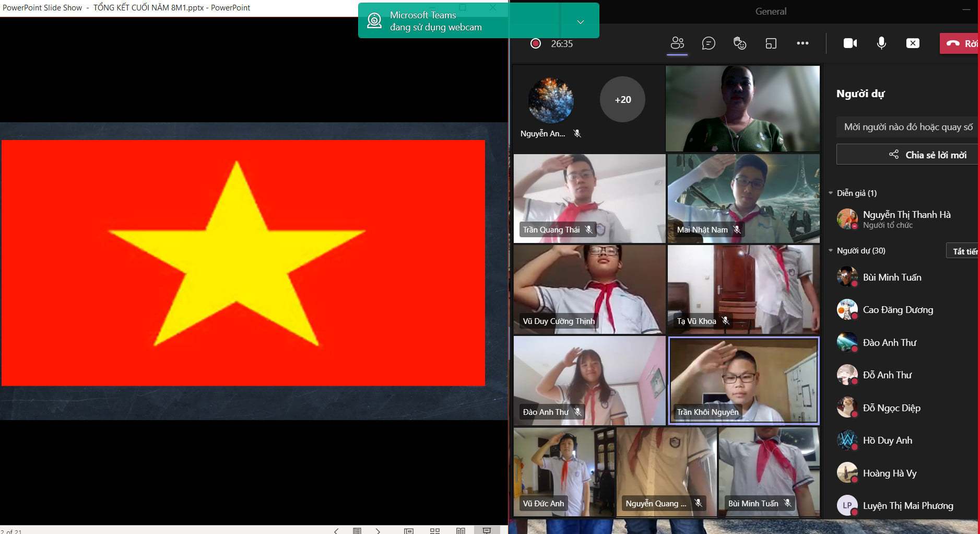Viewport: 980px width, 534px height.
Task: Switch to PowerPoint reading view
Action: pyautogui.click(x=461, y=530)
